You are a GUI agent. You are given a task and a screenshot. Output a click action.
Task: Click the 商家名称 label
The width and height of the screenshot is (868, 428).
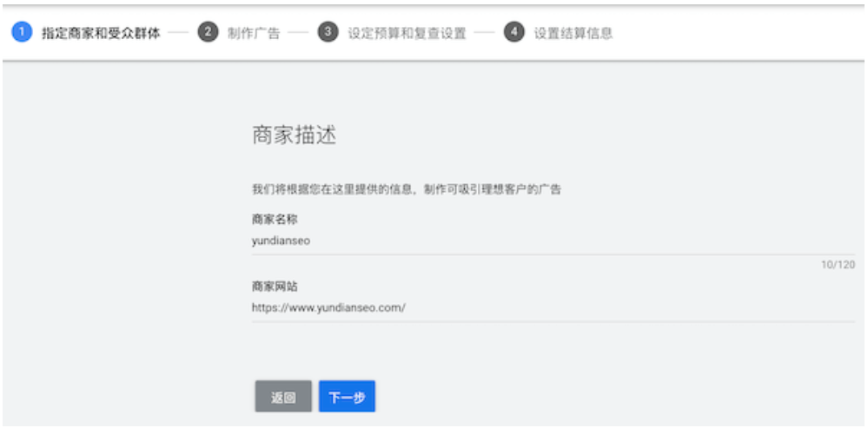pyautogui.click(x=275, y=220)
